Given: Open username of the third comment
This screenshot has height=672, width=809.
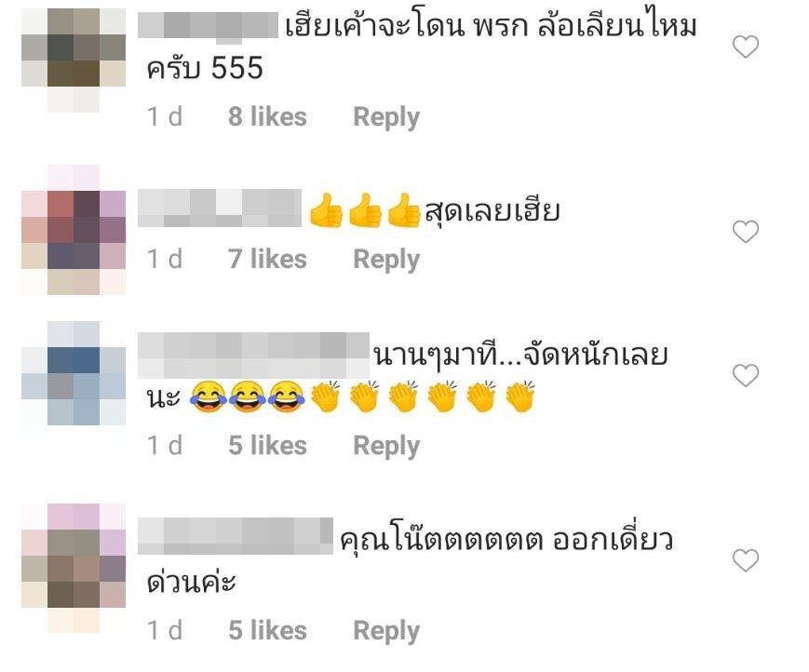Looking at the screenshot, I should 253,356.
